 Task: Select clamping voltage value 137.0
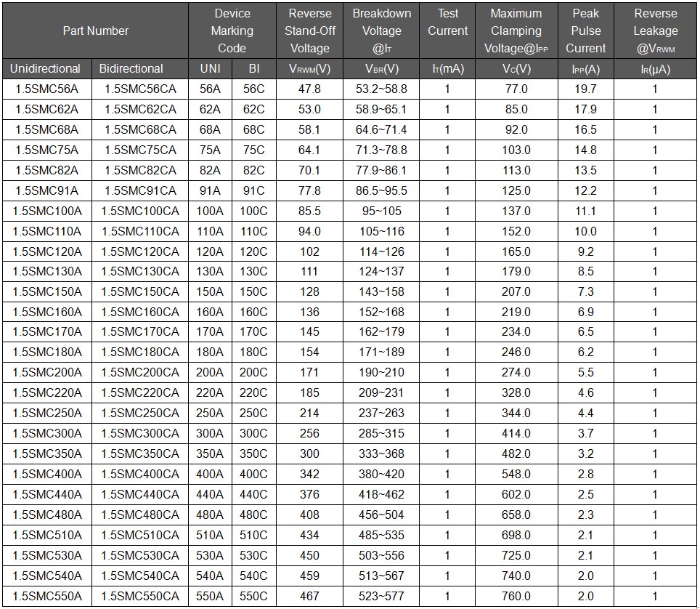516,211
